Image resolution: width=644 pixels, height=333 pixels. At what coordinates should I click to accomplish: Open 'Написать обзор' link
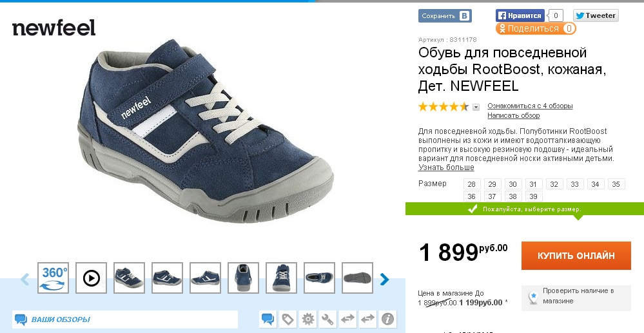513,116
